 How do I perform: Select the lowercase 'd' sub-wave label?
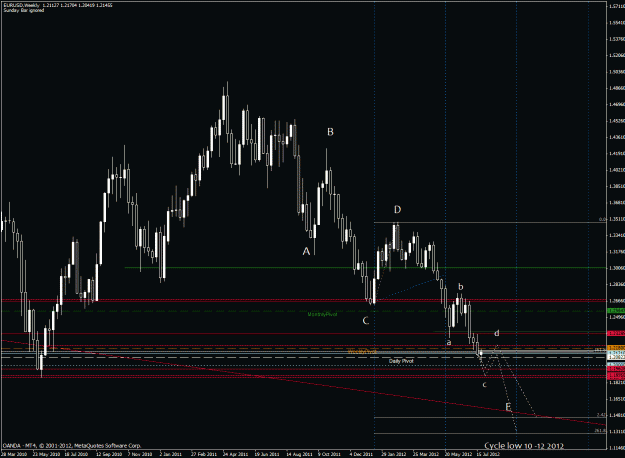click(x=497, y=333)
